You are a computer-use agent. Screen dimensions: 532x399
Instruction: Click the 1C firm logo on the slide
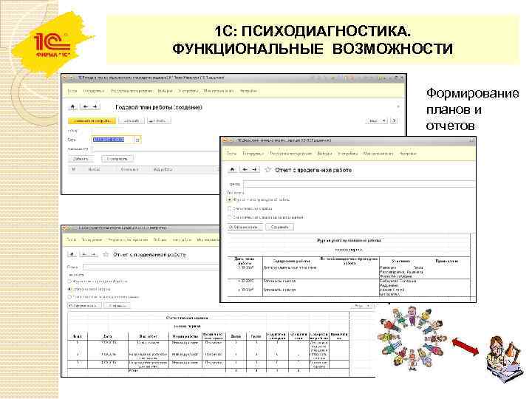coord(52,44)
